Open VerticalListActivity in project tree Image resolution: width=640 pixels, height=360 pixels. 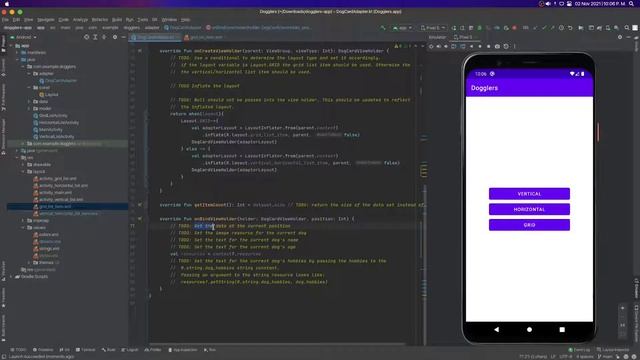click(x=54, y=136)
